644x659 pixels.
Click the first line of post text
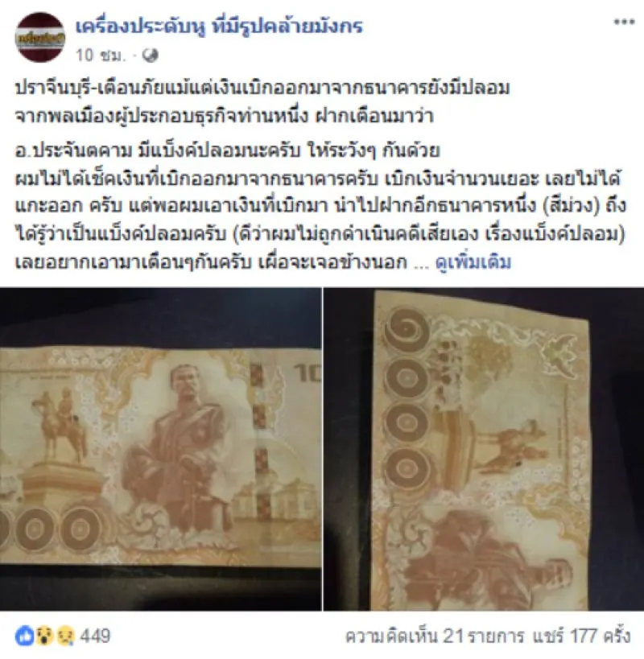tap(262, 88)
